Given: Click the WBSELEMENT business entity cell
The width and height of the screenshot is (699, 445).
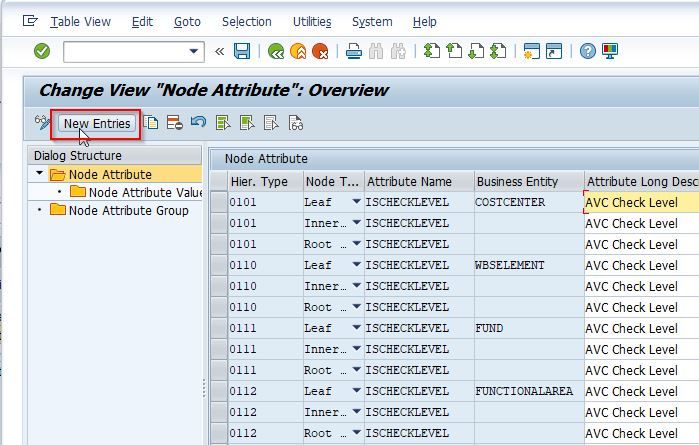Looking at the screenshot, I should 529,265.
